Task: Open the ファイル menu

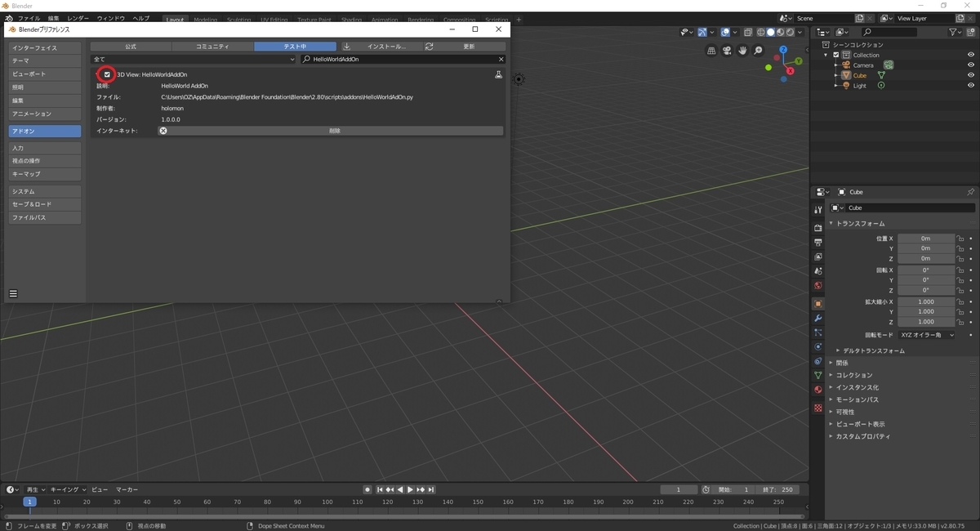Action: pos(29,18)
